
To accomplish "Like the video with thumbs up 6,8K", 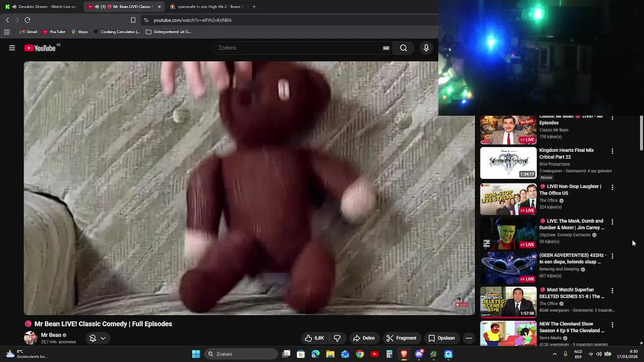I will point(314,338).
